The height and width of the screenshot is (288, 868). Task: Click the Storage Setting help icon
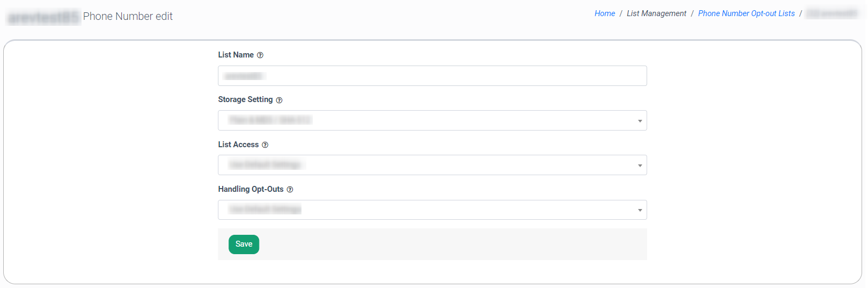tap(279, 100)
